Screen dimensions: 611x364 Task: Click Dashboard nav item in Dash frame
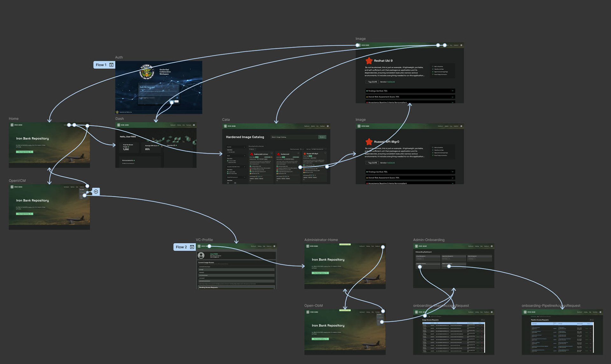pyautogui.click(x=173, y=125)
